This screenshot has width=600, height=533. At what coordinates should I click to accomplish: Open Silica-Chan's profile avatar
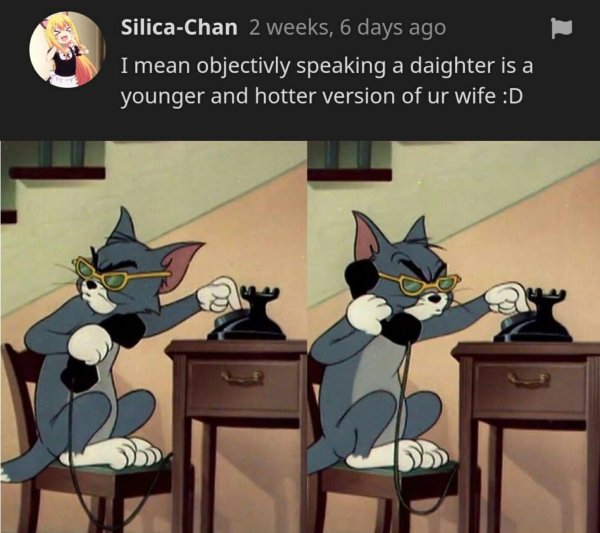click(x=67, y=50)
